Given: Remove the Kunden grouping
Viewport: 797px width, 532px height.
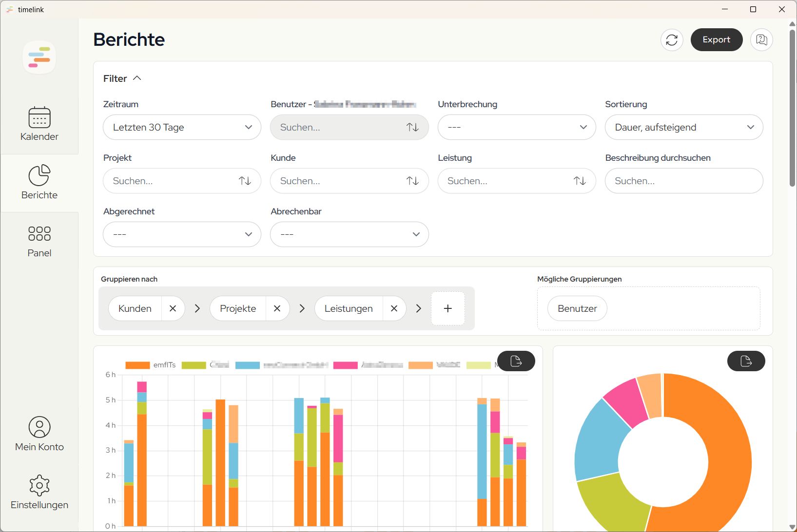Looking at the screenshot, I should tap(173, 308).
